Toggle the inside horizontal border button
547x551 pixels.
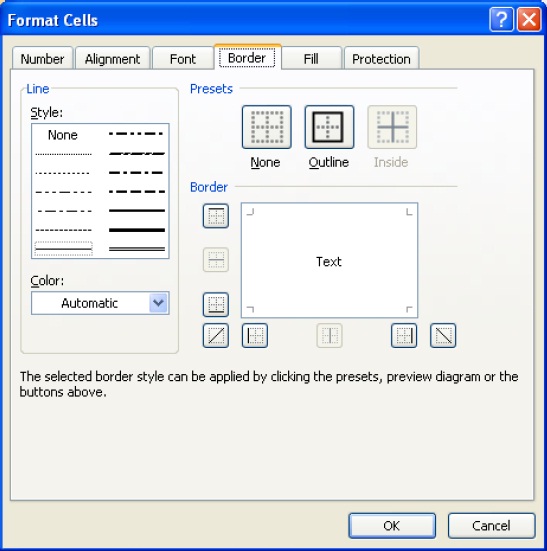click(216, 260)
